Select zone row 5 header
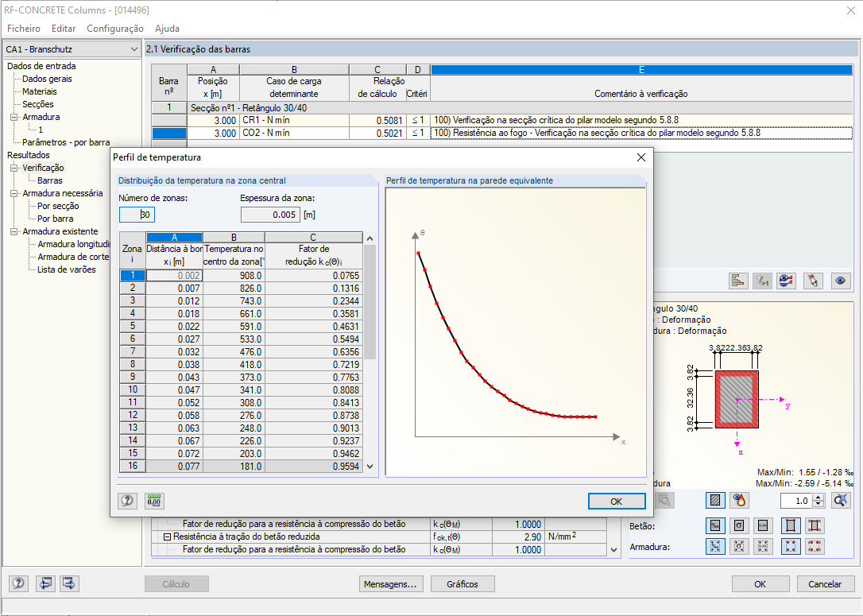 (133, 326)
